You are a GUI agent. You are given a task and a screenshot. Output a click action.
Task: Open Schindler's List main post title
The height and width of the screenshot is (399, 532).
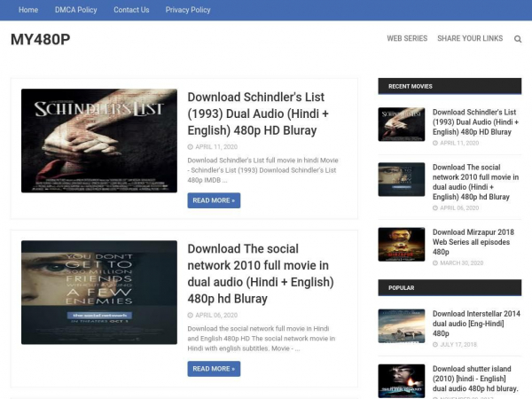[258, 113]
